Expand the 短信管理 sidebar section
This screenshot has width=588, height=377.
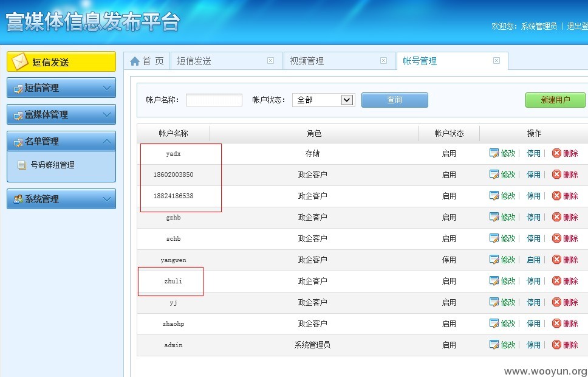tap(61, 88)
